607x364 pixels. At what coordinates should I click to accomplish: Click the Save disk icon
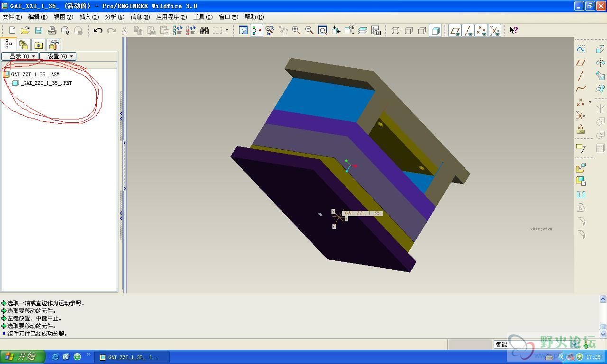[x=38, y=30]
